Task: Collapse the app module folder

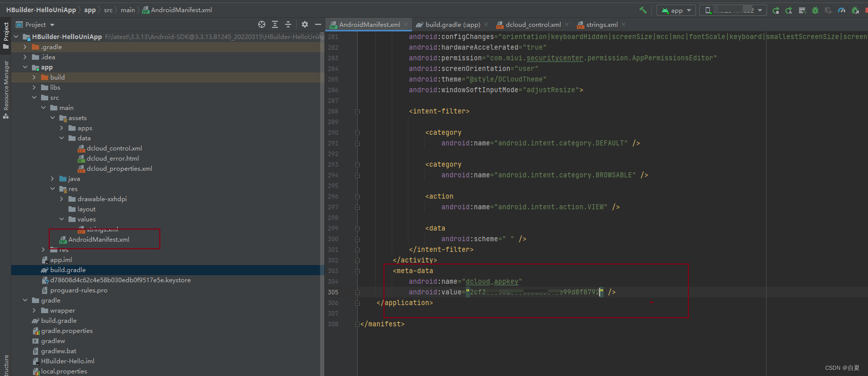Action: [25, 67]
